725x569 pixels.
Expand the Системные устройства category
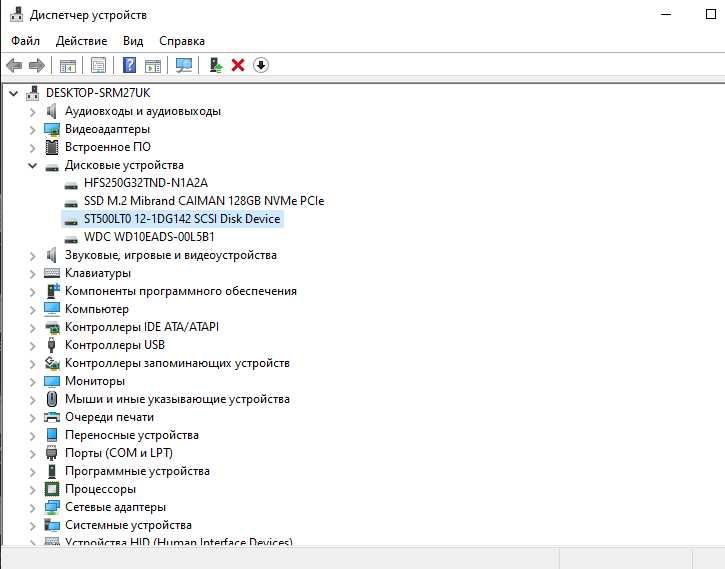[x=32, y=526]
